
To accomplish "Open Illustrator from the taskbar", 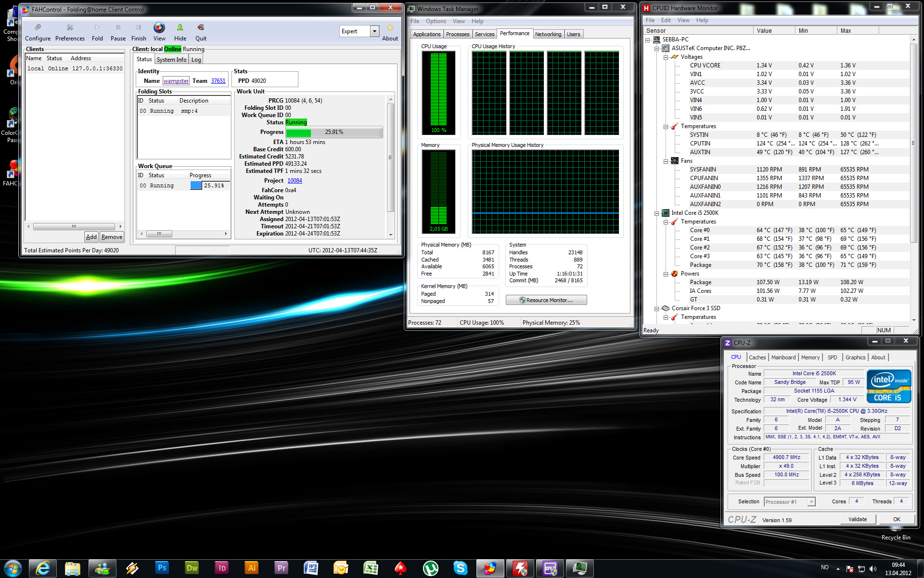I will point(251,568).
